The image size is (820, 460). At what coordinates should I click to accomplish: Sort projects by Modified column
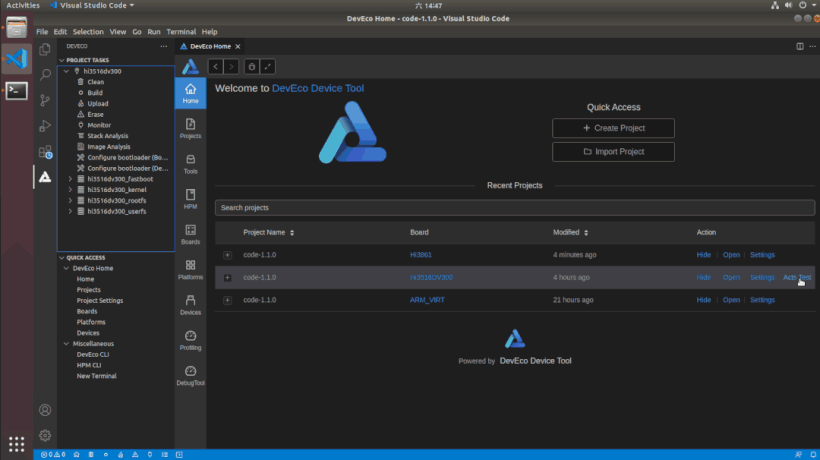586,233
